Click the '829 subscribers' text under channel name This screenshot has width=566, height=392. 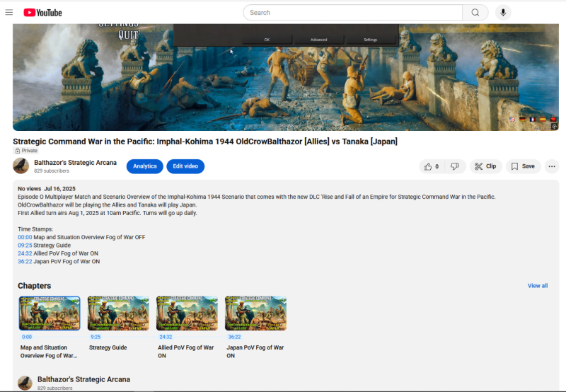[52, 171]
